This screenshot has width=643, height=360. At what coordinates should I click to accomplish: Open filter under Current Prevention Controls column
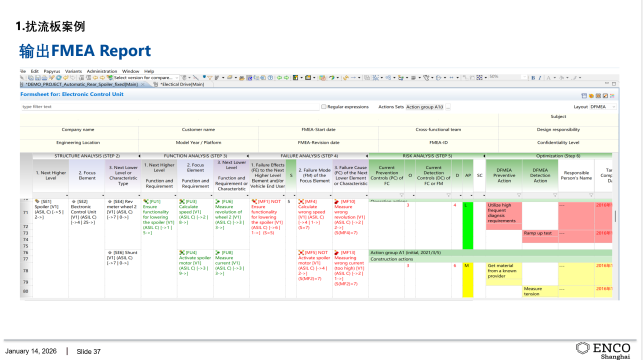[x=402, y=195]
